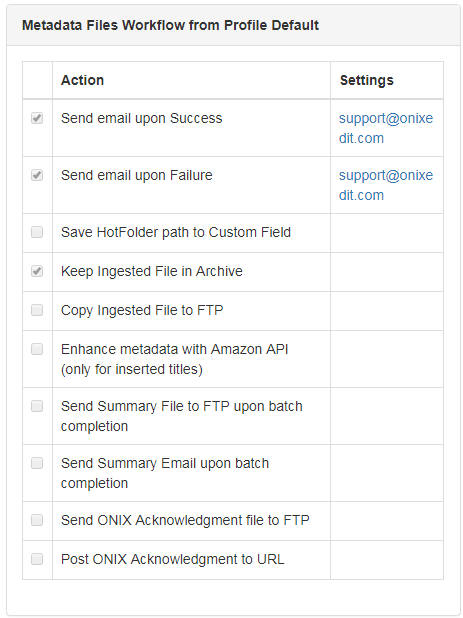Screen dimensions: 463x618
Task: Select the Keep Ingested File in Archive label
Action: pos(152,271)
